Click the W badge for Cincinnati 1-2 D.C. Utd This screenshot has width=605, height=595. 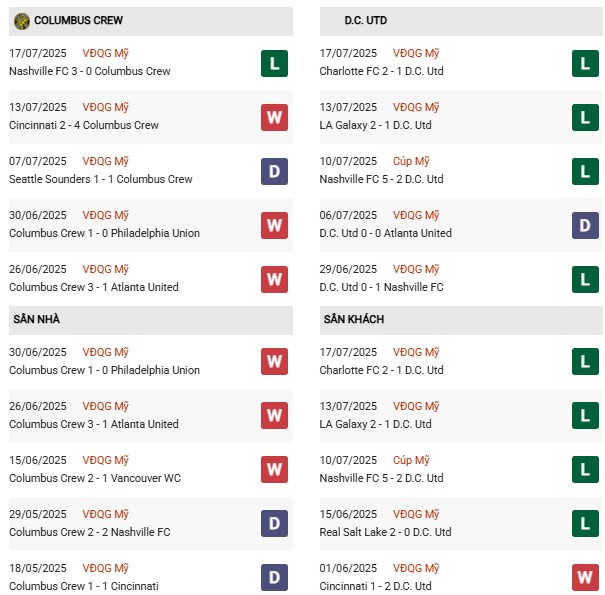(x=585, y=578)
